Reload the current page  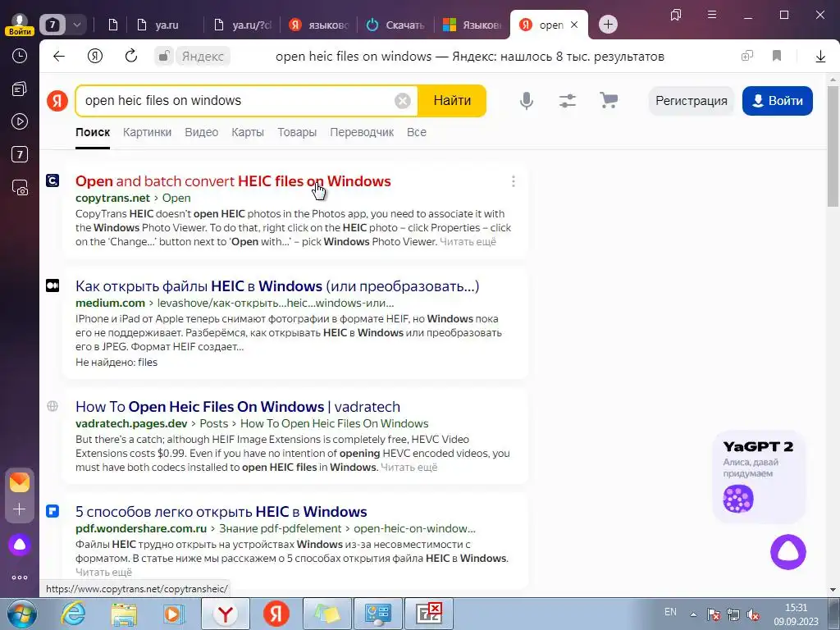tap(131, 57)
